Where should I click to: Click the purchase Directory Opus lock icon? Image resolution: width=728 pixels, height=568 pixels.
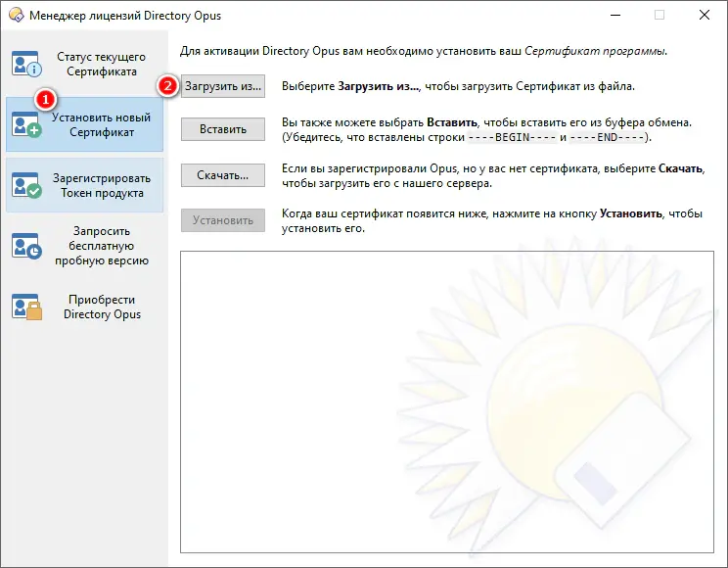click(x=26, y=307)
